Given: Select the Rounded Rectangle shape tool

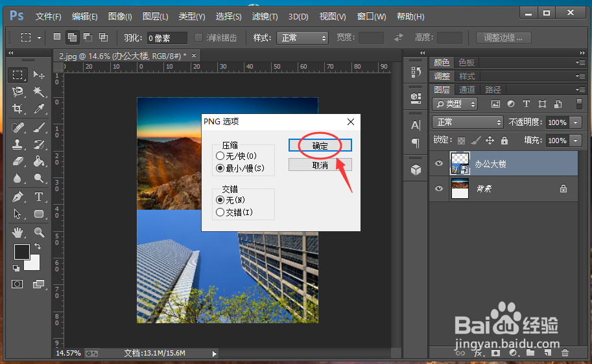Looking at the screenshot, I should coord(39,214).
